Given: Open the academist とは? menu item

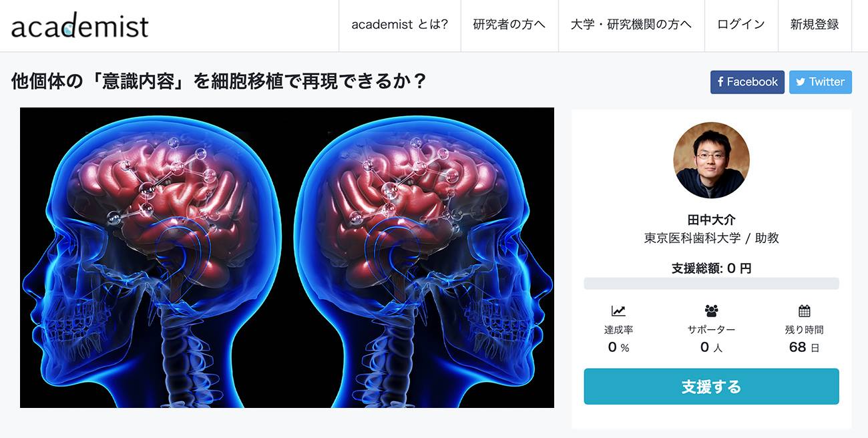Looking at the screenshot, I should pos(400,25).
